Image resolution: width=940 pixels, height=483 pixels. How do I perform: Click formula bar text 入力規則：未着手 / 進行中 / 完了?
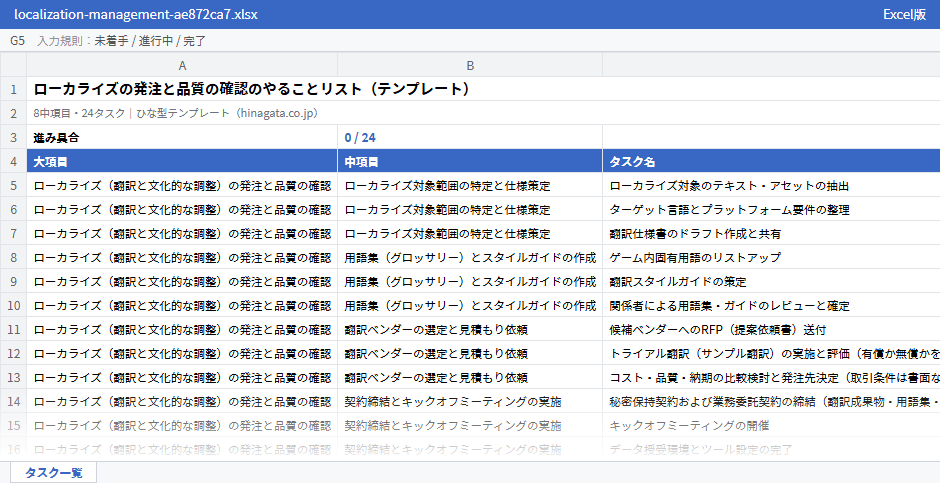121,41
